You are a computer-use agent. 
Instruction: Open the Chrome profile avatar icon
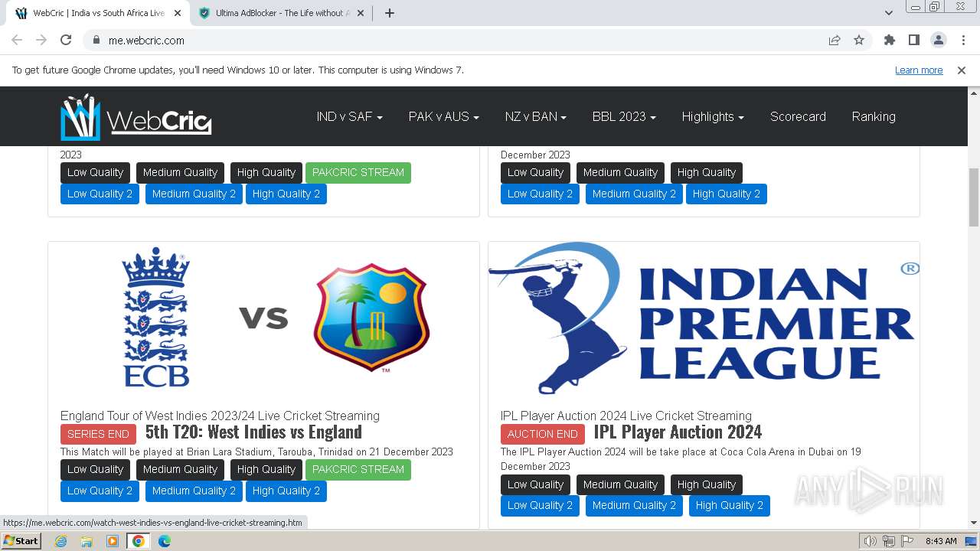pyautogui.click(x=939, y=41)
